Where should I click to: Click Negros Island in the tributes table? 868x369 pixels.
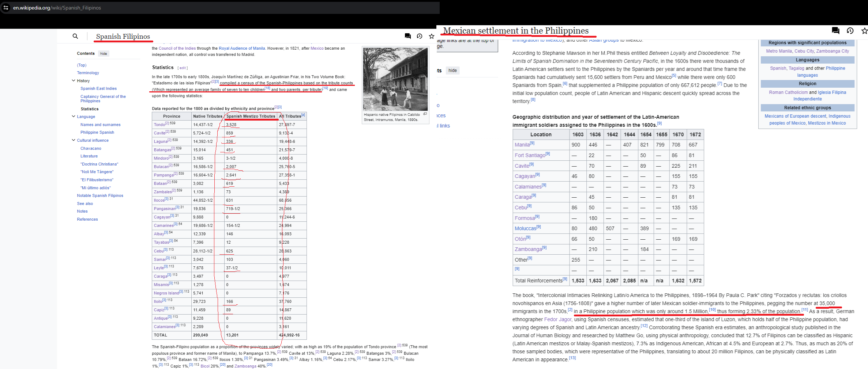click(166, 293)
